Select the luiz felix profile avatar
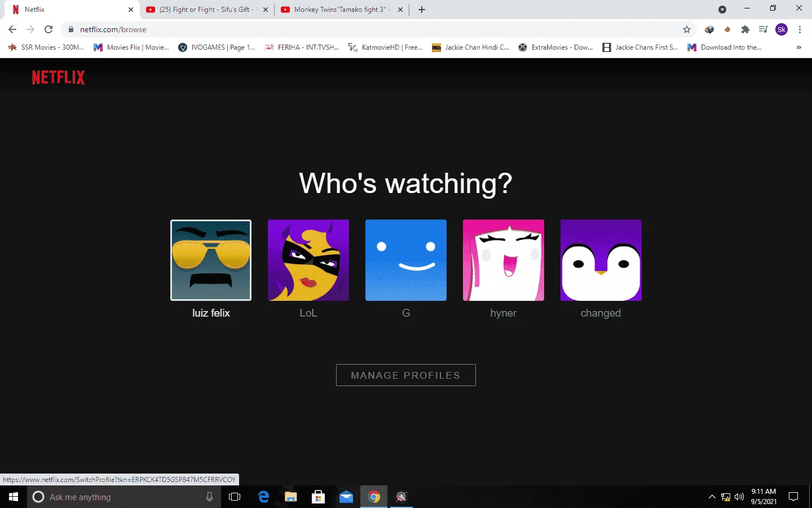Screen dimensions: 812x508 (x=211, y=260)
